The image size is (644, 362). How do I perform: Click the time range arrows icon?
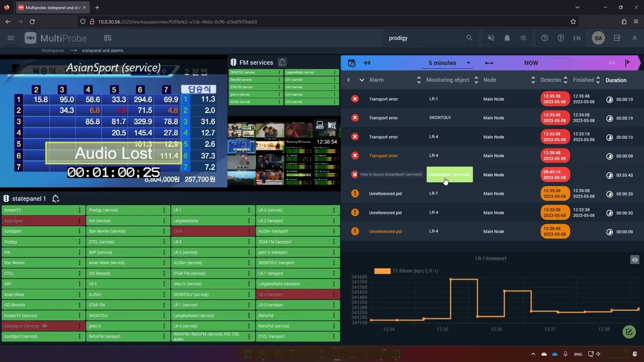pyautogui.click(x=489, y=63)
